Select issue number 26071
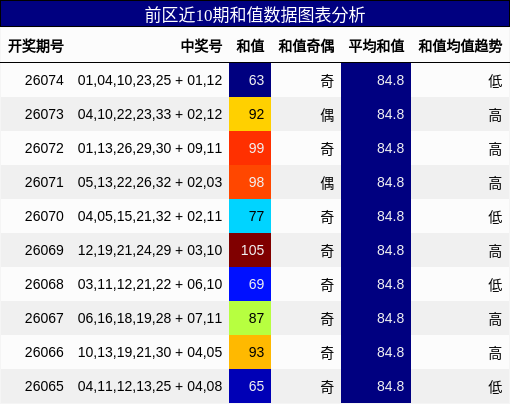 coord(44,182)
